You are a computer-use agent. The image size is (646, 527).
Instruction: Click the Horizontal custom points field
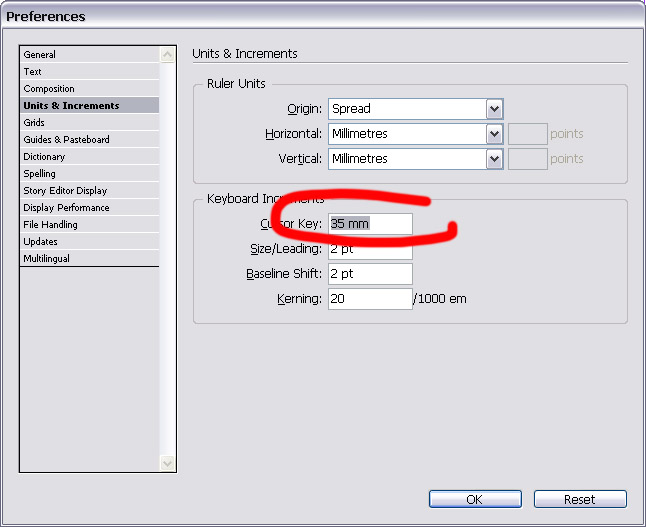pyautogui.click(x=527, y=134)
